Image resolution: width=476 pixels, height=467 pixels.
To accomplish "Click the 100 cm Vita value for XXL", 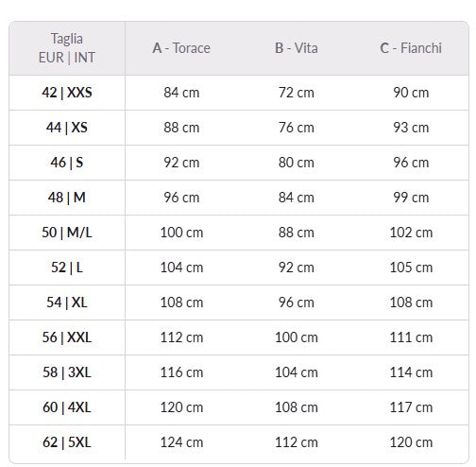I will click(x=297, y=337).
